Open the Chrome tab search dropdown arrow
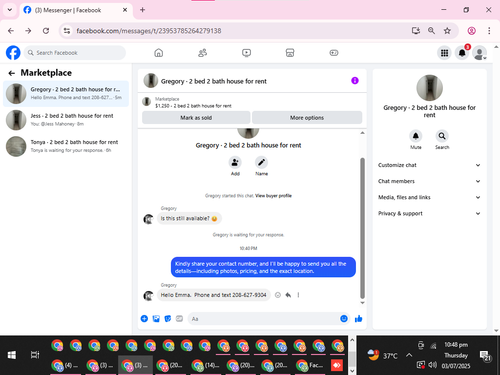Viewport: 500px width, 375px height. coord(10,10)
